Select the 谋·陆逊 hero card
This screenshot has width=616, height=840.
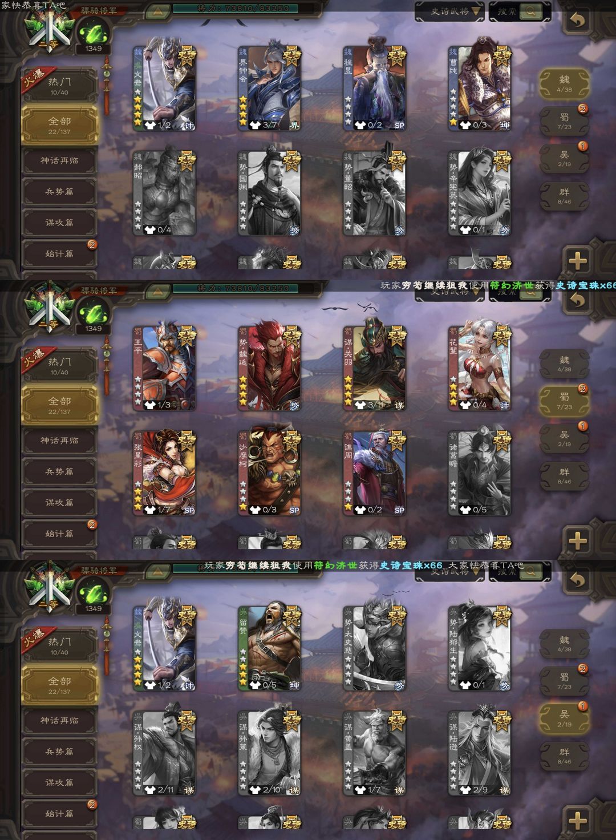480,752
